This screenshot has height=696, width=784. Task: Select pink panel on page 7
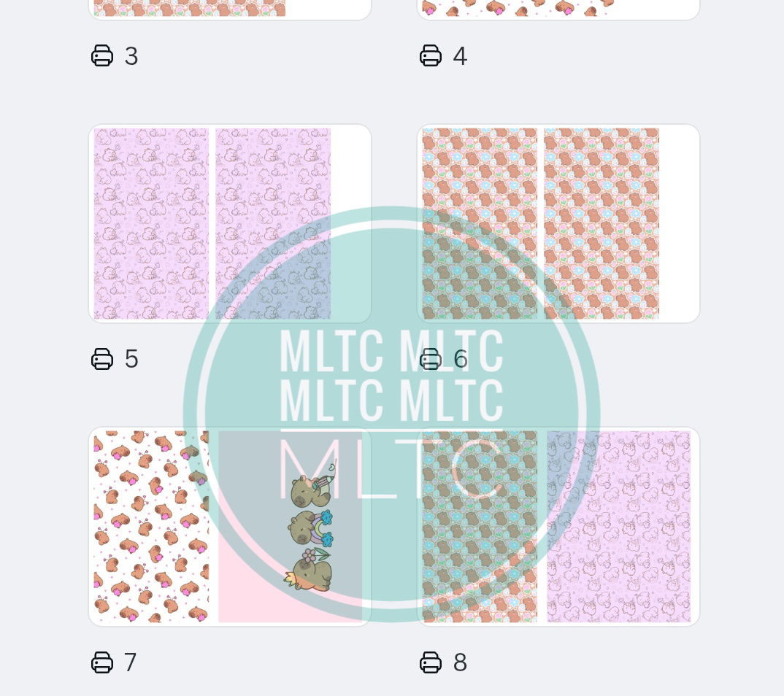tap(290, 527)
